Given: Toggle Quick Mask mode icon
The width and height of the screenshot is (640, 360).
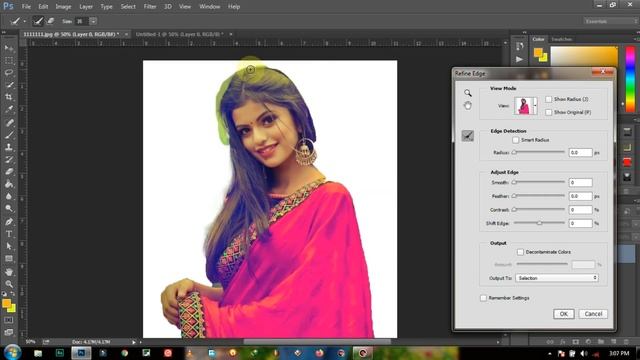Looking at the screenshot, I should click(x=9, y=320).
